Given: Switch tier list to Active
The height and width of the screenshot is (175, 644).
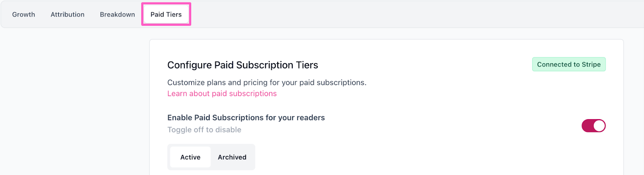Looking at the screenshot, I should 190,157.
